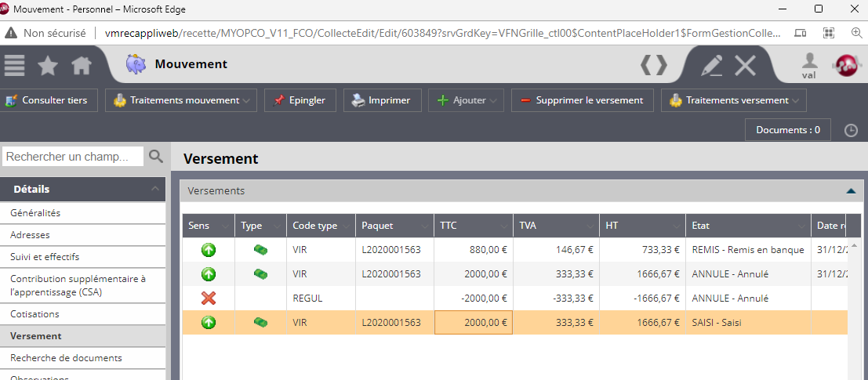Viewport: 868px width, 380px height.
Task: Open TTC column filter dropdown
Action: 503,226
